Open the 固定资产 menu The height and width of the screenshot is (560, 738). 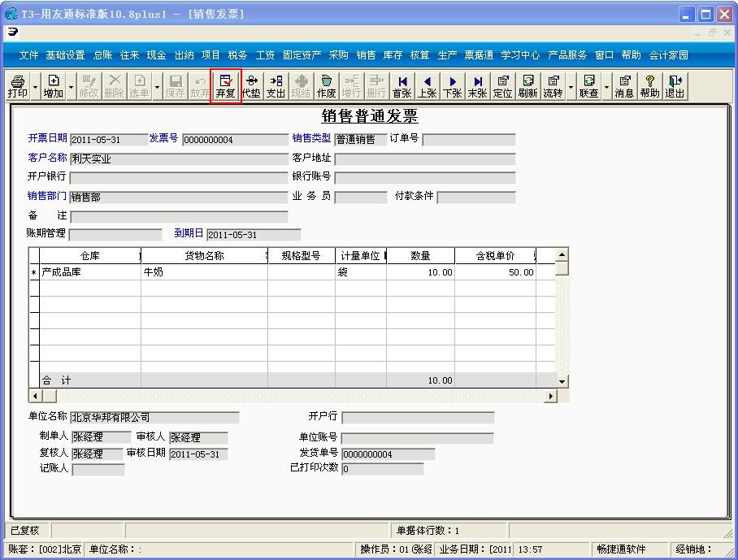302,55
